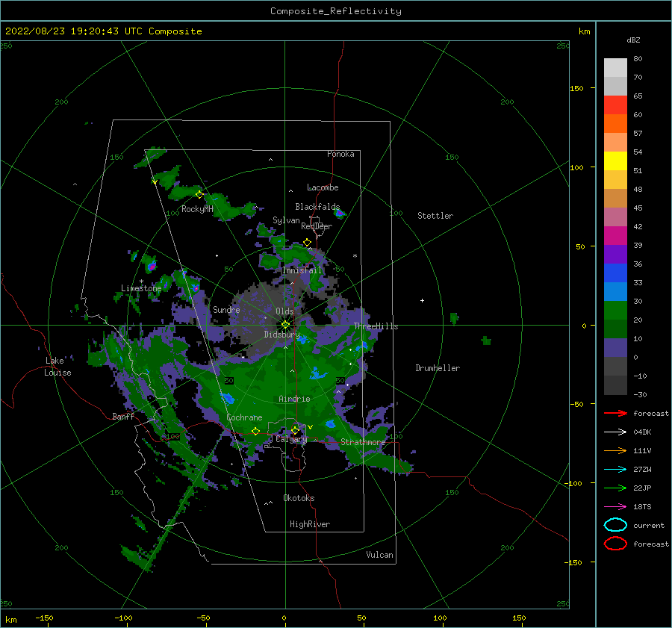Image resolution: width=672 pixels, height=628 pixels.
Task: Click the Stettler label
Action: [x=435, y=216]
